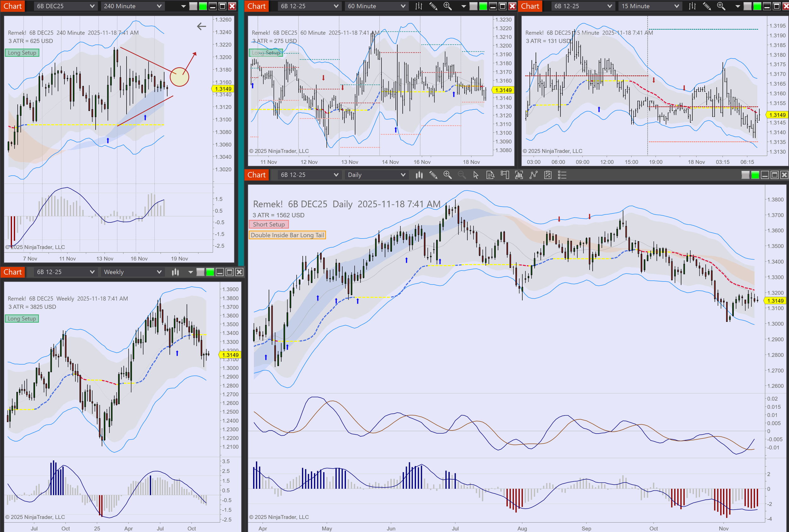The image size is (789, 532).
Task: Click zoom in magnifier on 15 Minute chart
Action: [721, 6]
